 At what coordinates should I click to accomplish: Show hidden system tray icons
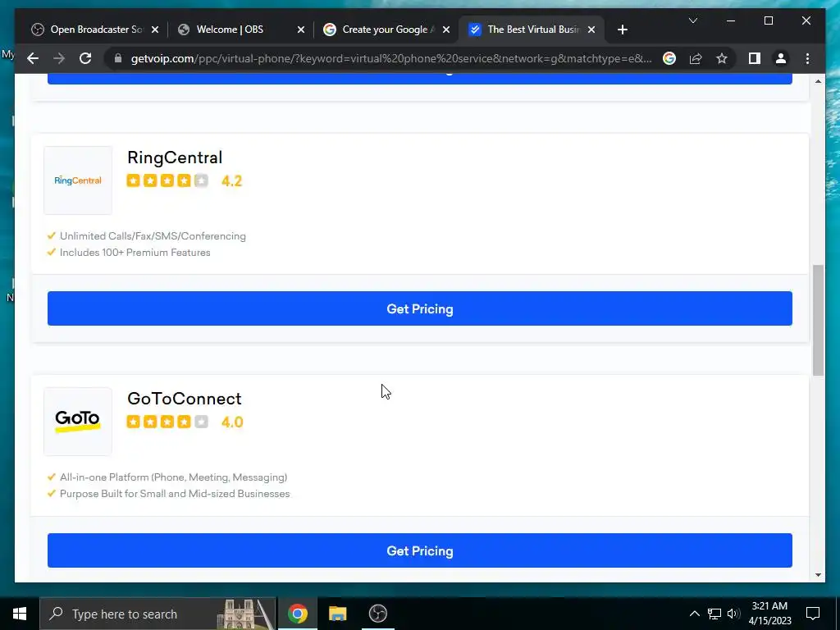point(694,614)
